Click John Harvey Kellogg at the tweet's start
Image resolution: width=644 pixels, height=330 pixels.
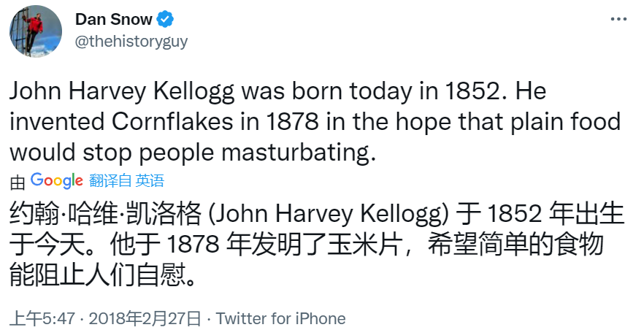pos(122,91)
